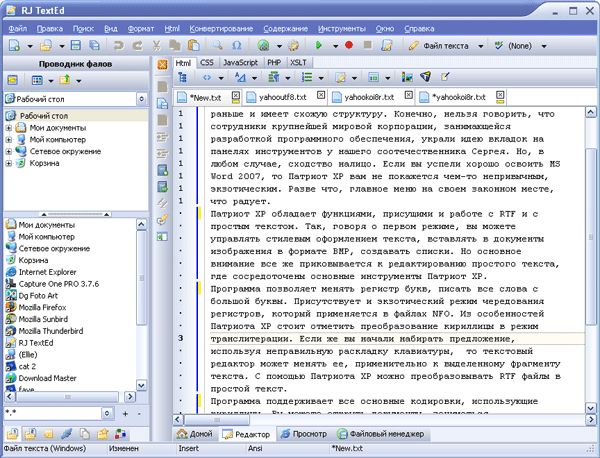Click the editor vertical scrollbar down arrow
The image size is (600, 458).
(x=590, y=408)
